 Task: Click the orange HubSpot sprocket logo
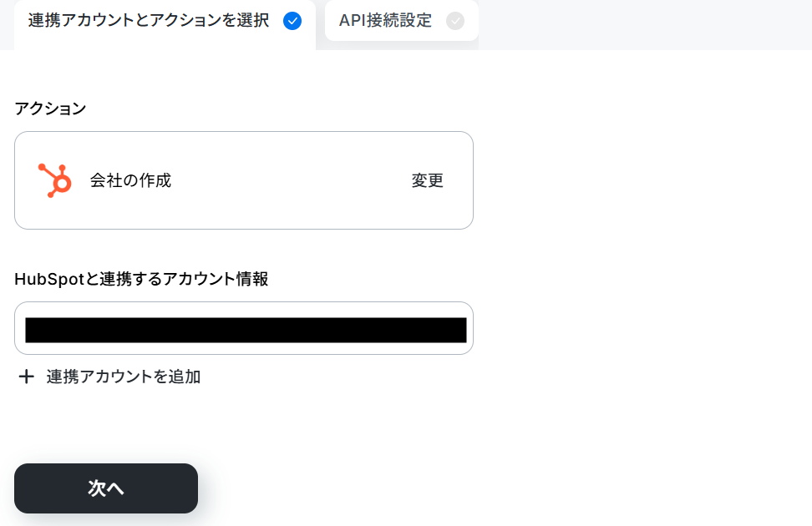pos(55,180)
